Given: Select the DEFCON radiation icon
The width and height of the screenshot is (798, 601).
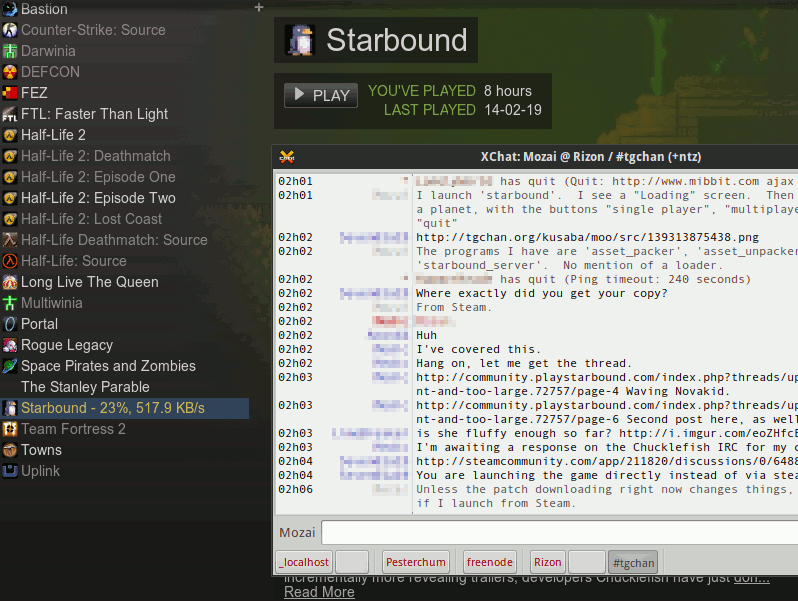Looking at the screenshot, I should [10, 72].
